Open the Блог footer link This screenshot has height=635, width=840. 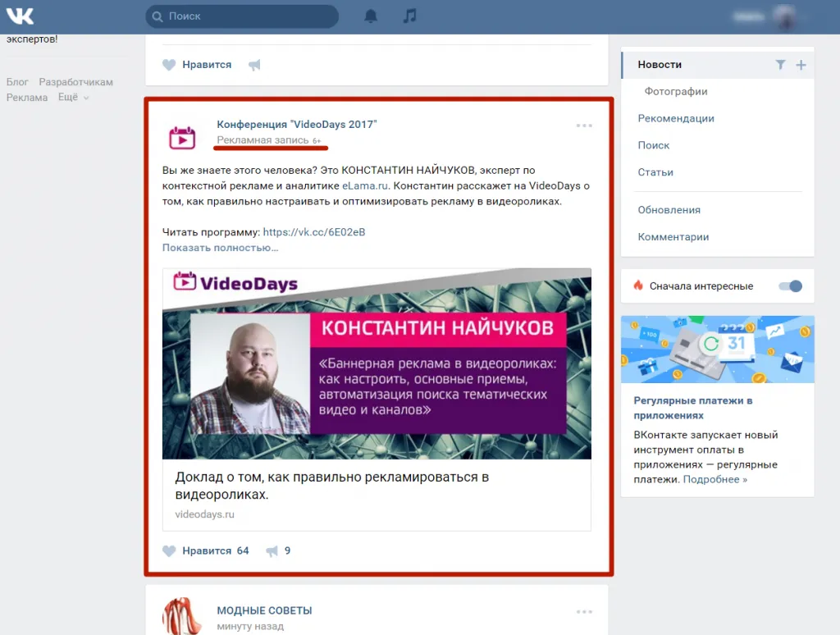[x=17, y=82]
